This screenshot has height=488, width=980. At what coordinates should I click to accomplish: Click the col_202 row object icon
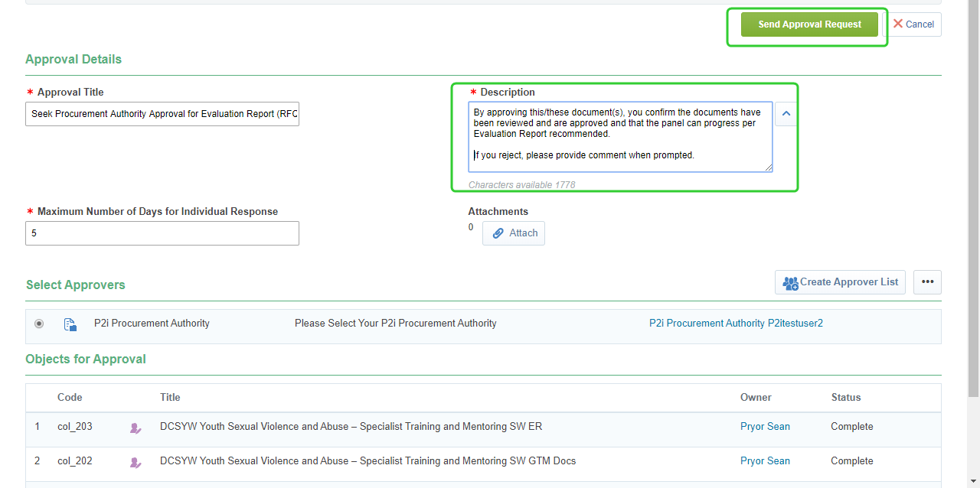click(x=136, y=462)
